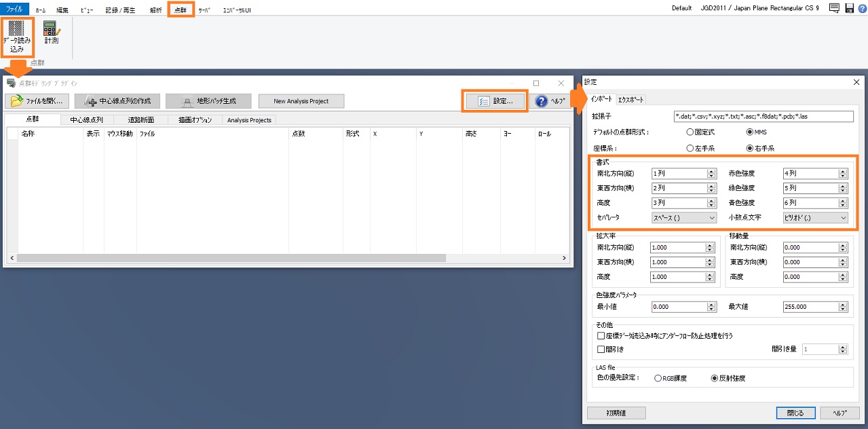Open the 解析 ribbon tab
The width and height of the screenshot is (868, 429).
(x=156, y=10)
